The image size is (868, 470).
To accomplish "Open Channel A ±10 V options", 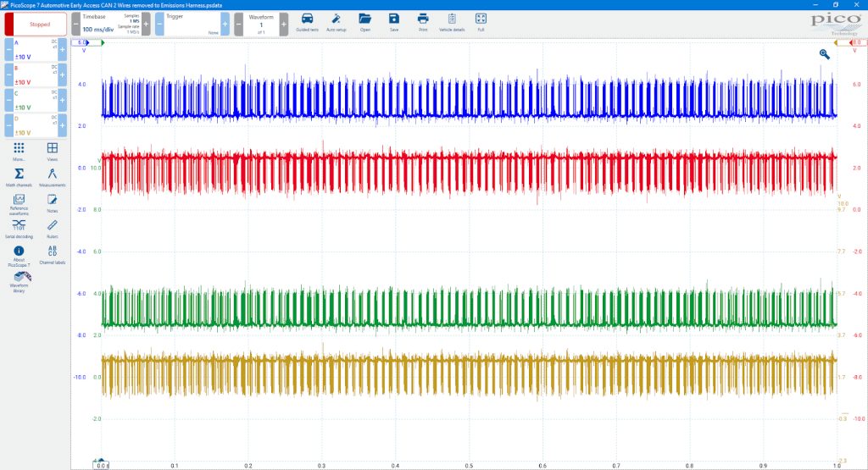I will [x=36, y=50].
